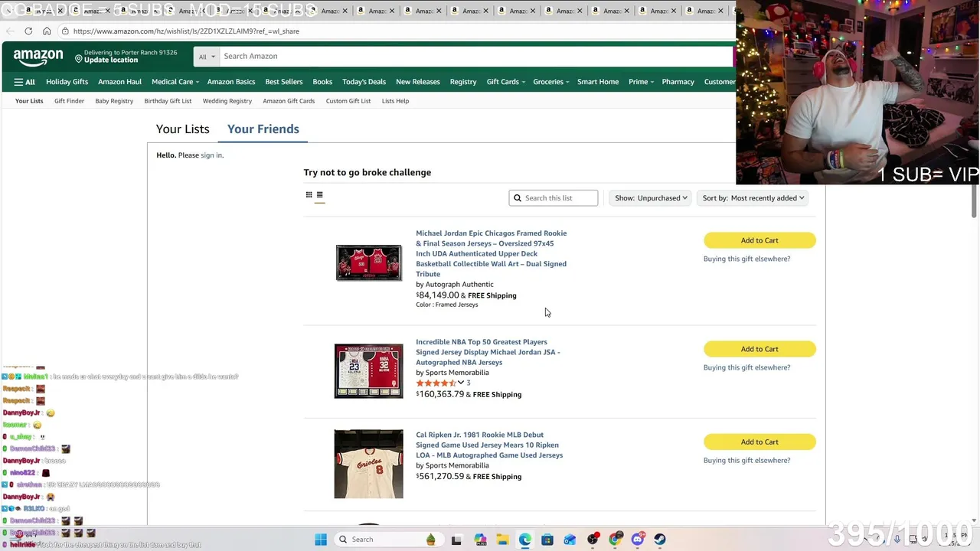The width and height of the screenshot is (980, 551).
Task: Open Amazon Gift Cards sub-nav link
Action: click(x=289, y=101)
